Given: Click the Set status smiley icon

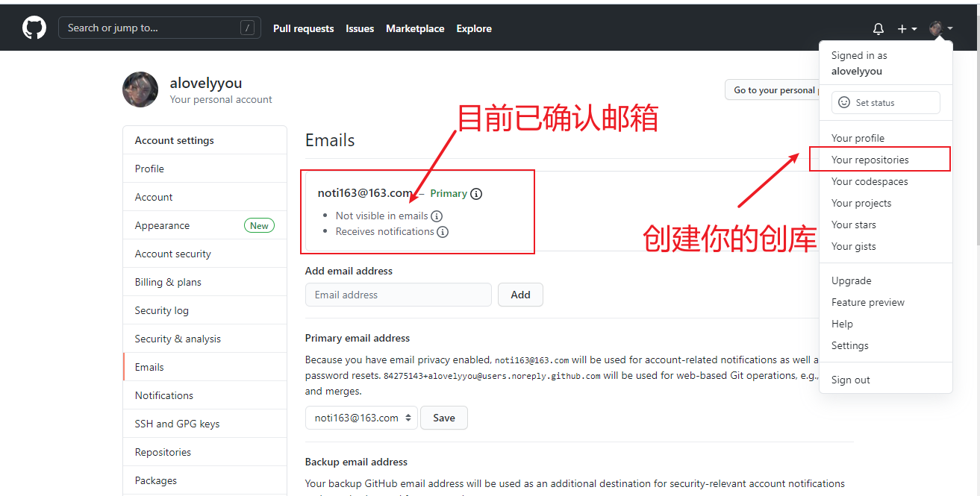Looking at the screenshot, I should [844, 102].
